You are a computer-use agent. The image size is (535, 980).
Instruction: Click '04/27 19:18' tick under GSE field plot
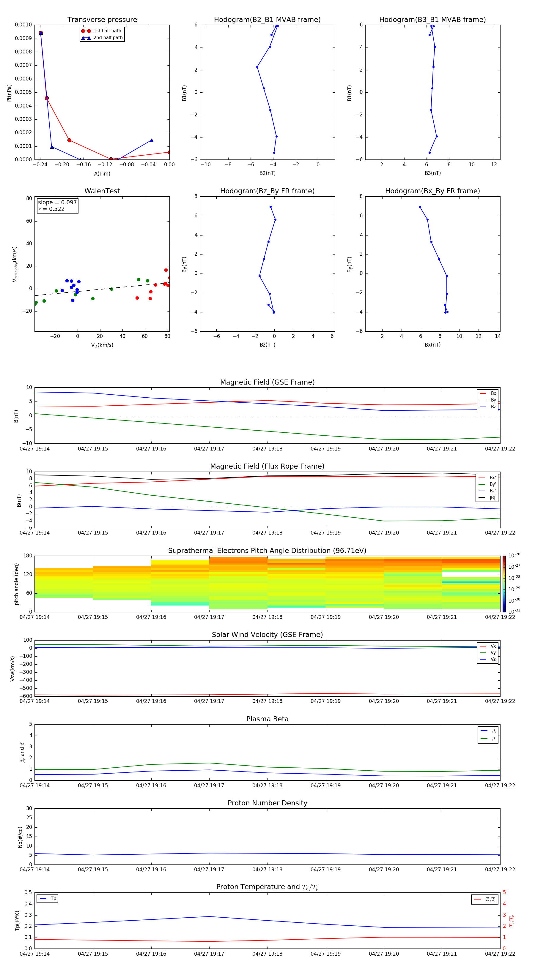point(267,449)
